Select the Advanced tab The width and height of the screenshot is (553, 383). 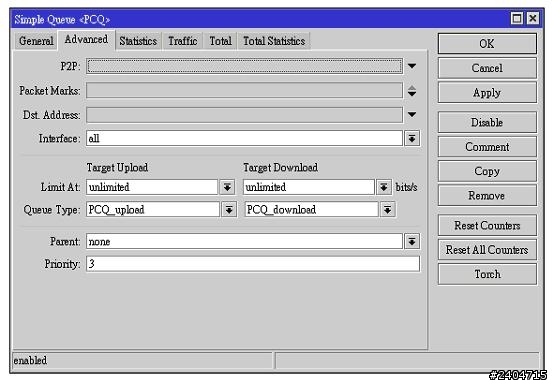click(86, 39)
